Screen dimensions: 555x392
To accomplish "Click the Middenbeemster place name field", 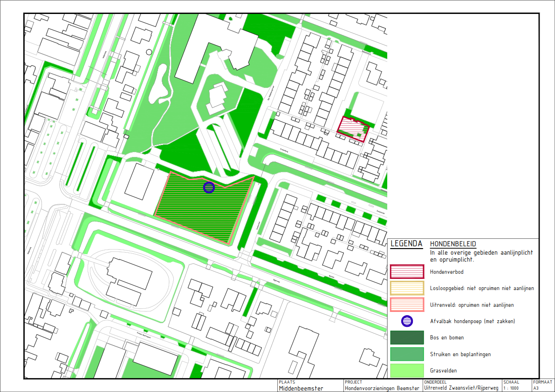I will (x=301, y=388).
